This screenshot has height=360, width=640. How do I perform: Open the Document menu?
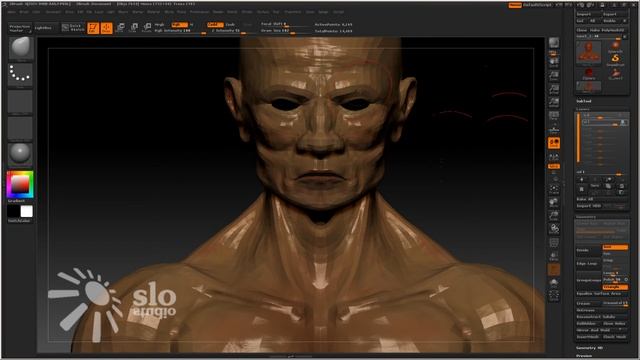tap(53, 12)
